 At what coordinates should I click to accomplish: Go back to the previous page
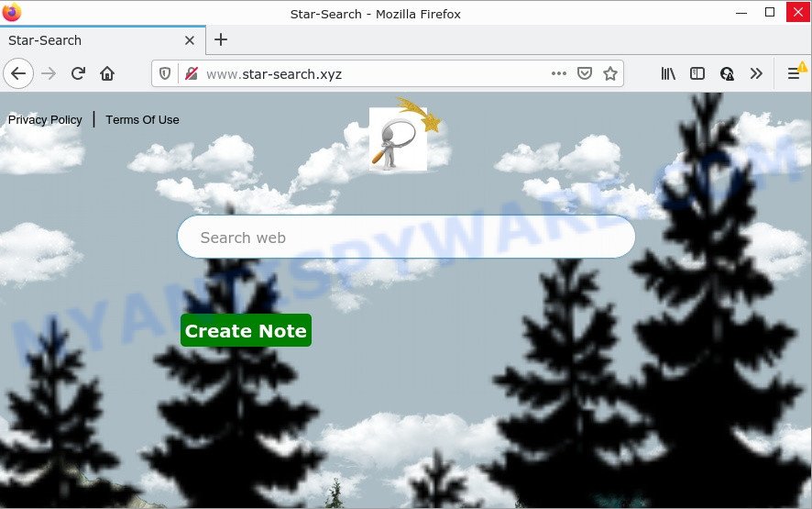(18, 73)
